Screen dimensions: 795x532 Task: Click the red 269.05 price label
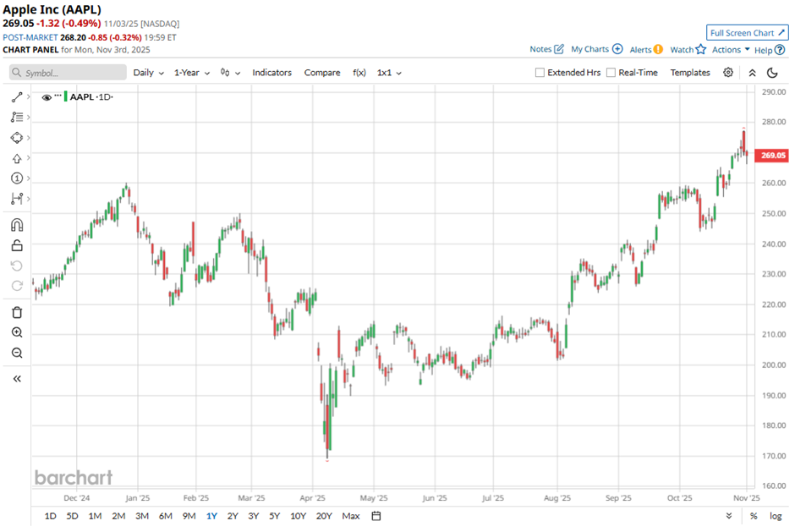click(772, 155)
